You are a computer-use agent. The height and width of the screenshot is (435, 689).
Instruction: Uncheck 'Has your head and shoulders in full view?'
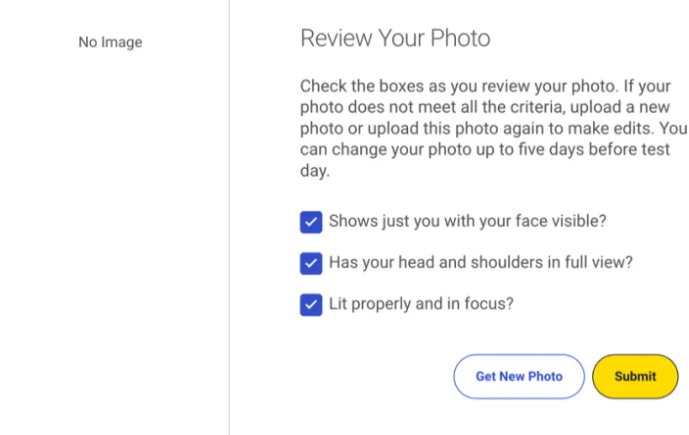[311, 263]
